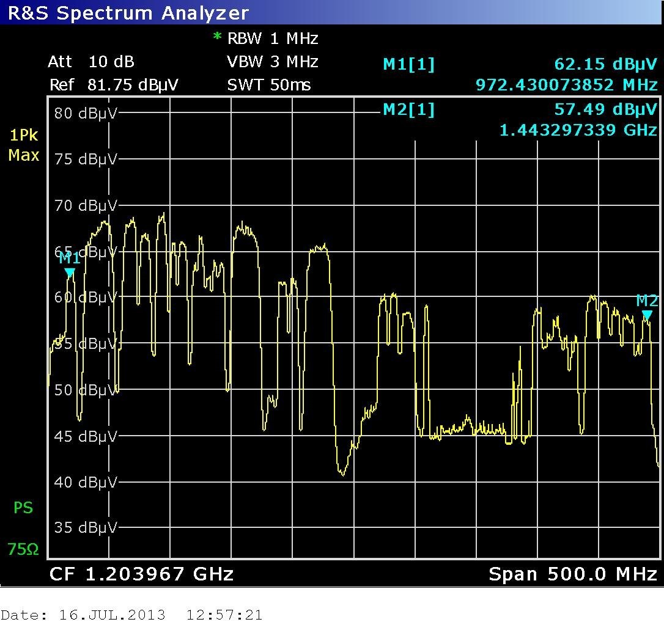Click the M1 marker triangle on the trace

70,273
